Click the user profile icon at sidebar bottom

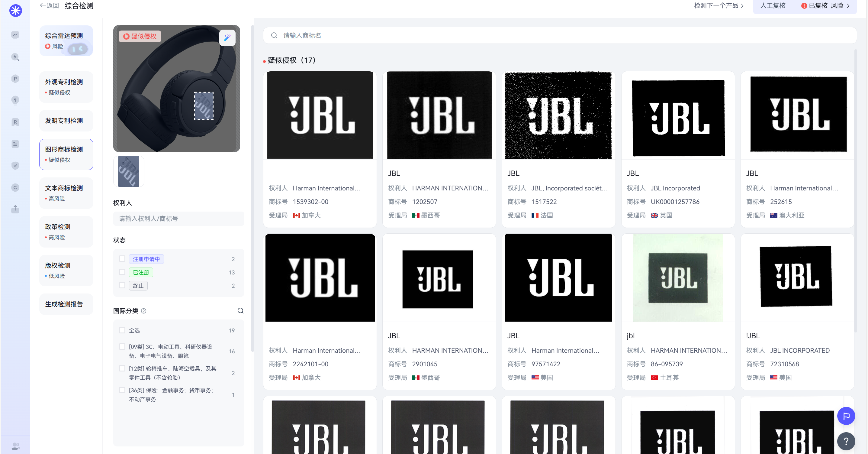pyautogui.click(x=15, y=446)
